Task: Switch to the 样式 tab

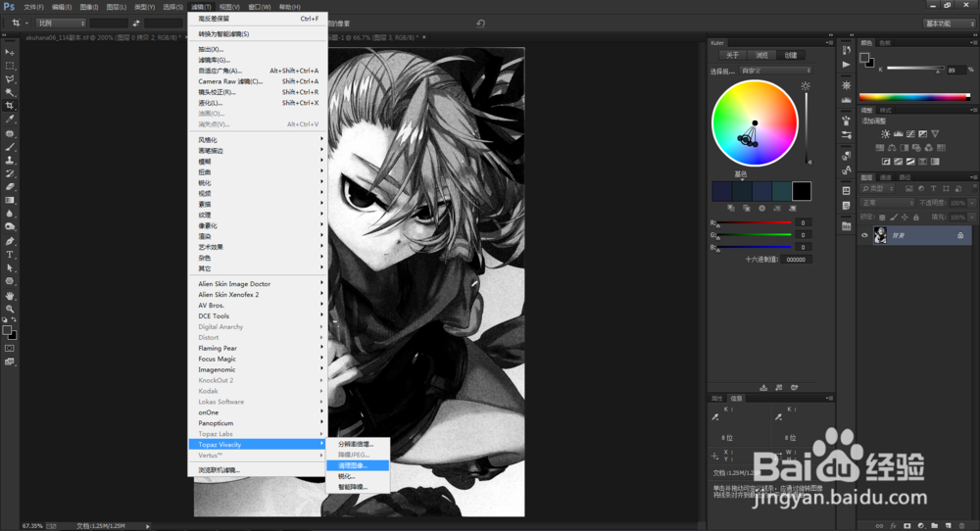Action: pos(886,110)
